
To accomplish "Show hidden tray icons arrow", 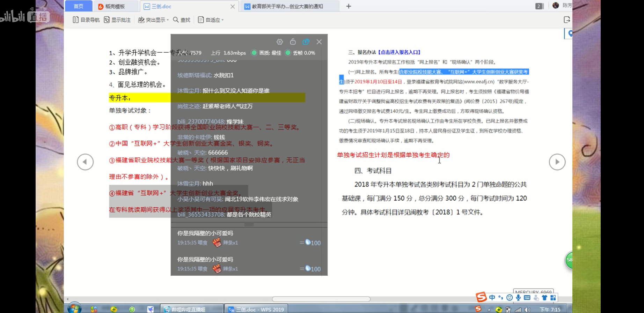I will [x=489, y=310].
